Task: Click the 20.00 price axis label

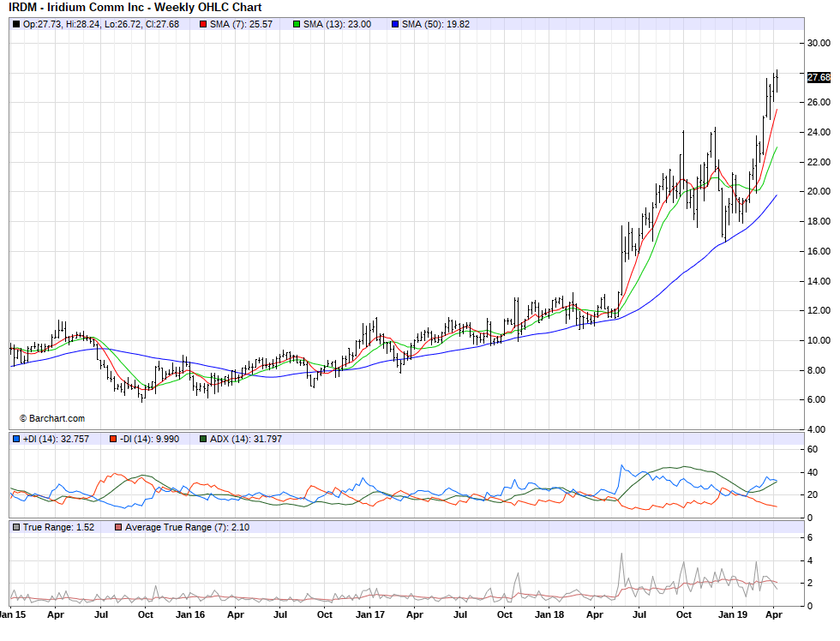Action: [x=819, y=192]
